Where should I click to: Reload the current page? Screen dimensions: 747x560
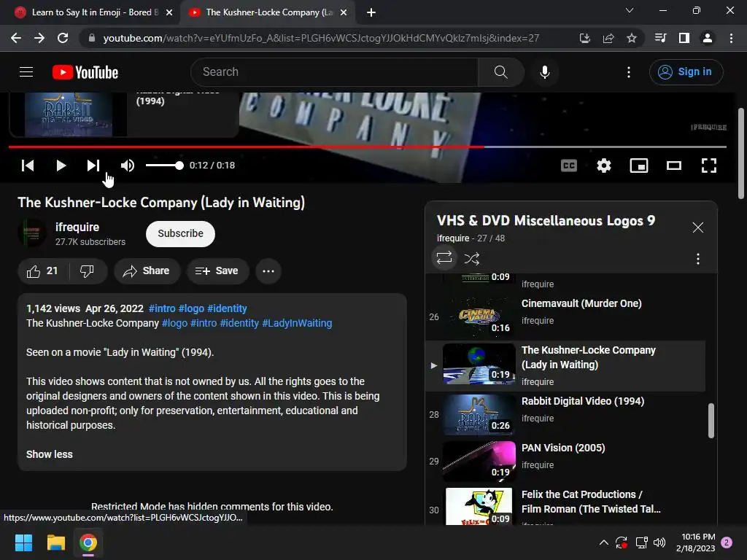click(x=63, y=38)
